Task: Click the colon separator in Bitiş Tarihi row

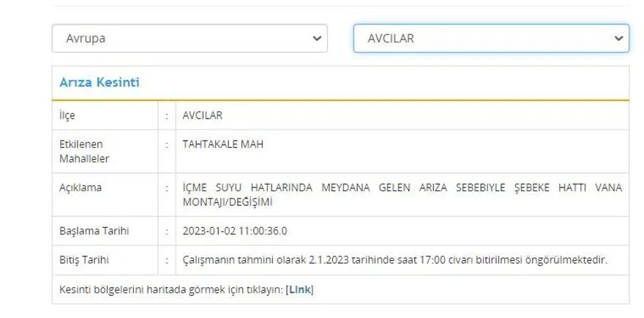Action: click(x=168, y=260)
